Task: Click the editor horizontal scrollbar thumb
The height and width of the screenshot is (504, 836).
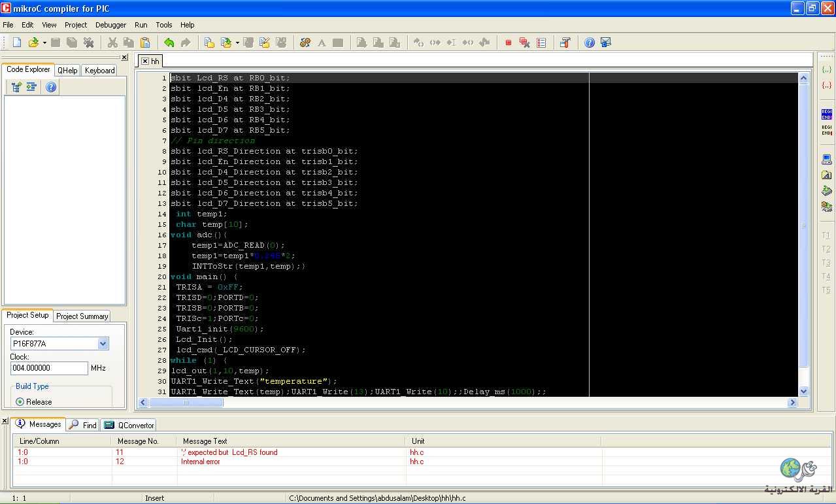Action: (186, 403)
